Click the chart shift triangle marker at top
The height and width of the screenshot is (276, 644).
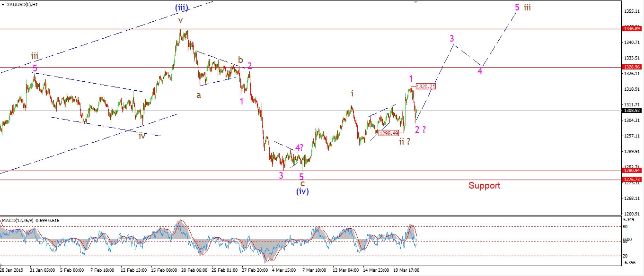pos(416,2)
